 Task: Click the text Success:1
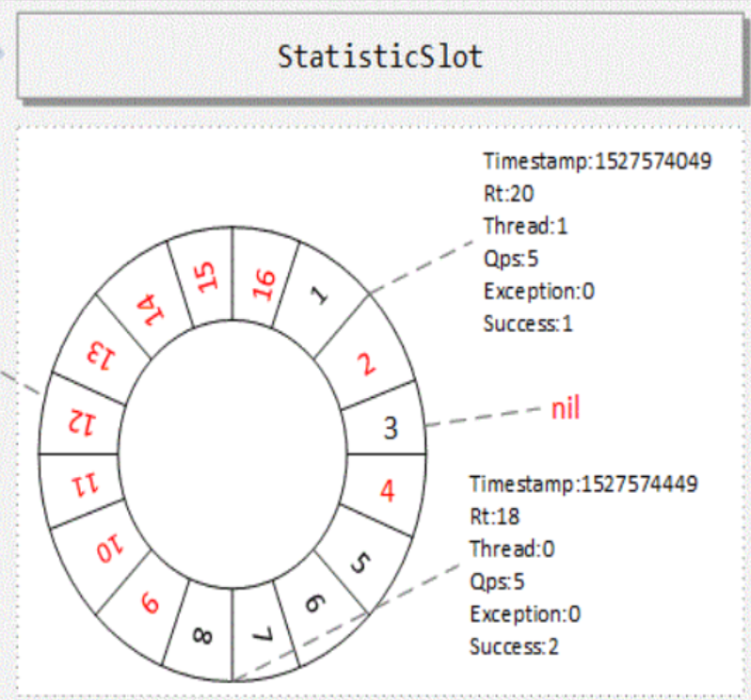pyautogui.click(x=528, y=324)
